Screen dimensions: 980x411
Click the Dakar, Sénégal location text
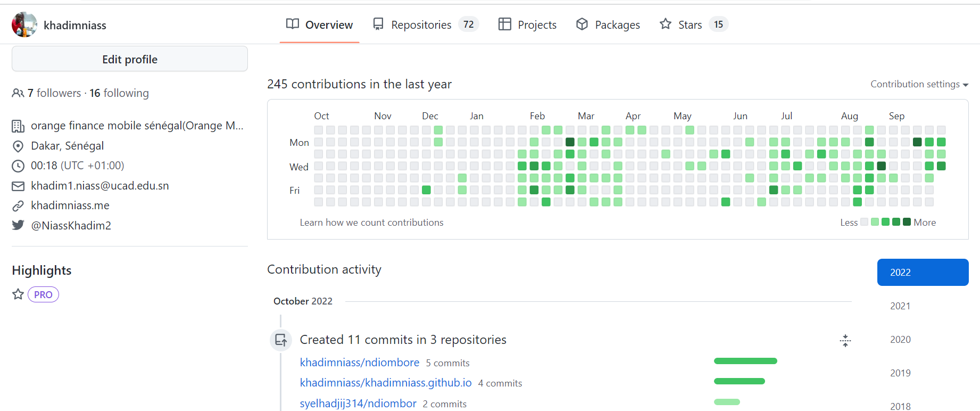click(x=68, y=146)
